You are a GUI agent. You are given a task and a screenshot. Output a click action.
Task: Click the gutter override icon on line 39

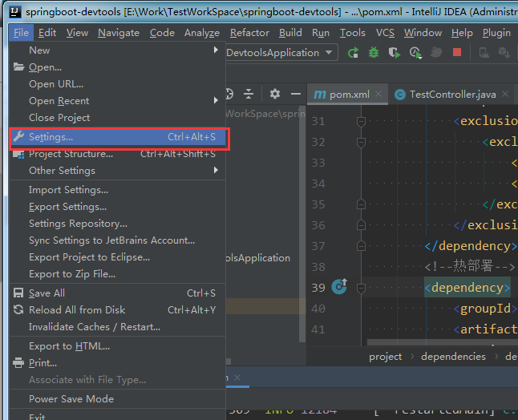339,287
